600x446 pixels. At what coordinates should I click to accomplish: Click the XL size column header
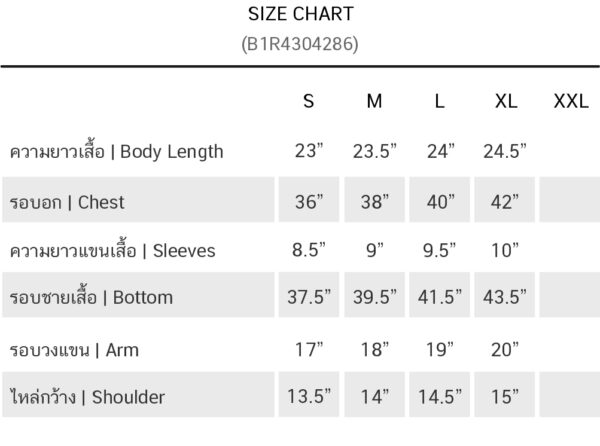506,101
